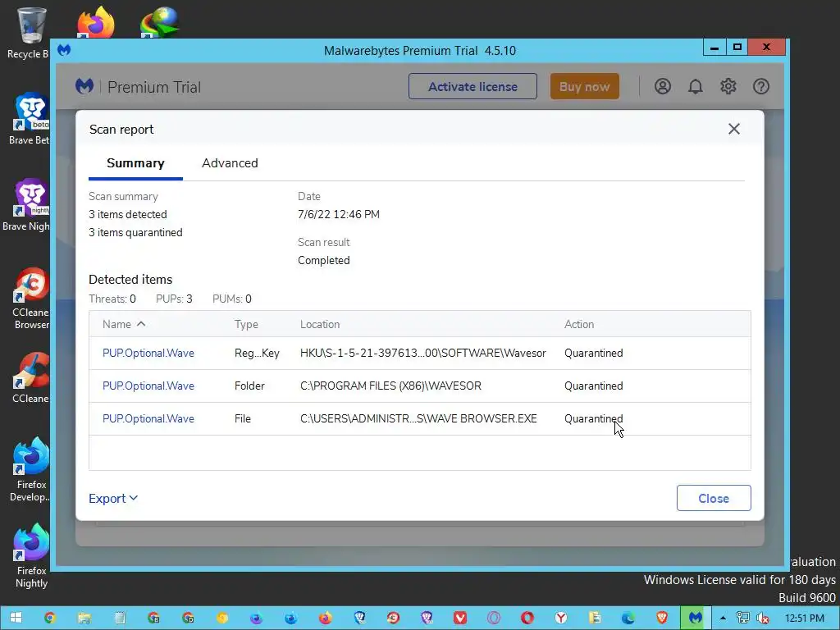Click the '3 items detected' text
840x630 pixels.
[128, 214]
